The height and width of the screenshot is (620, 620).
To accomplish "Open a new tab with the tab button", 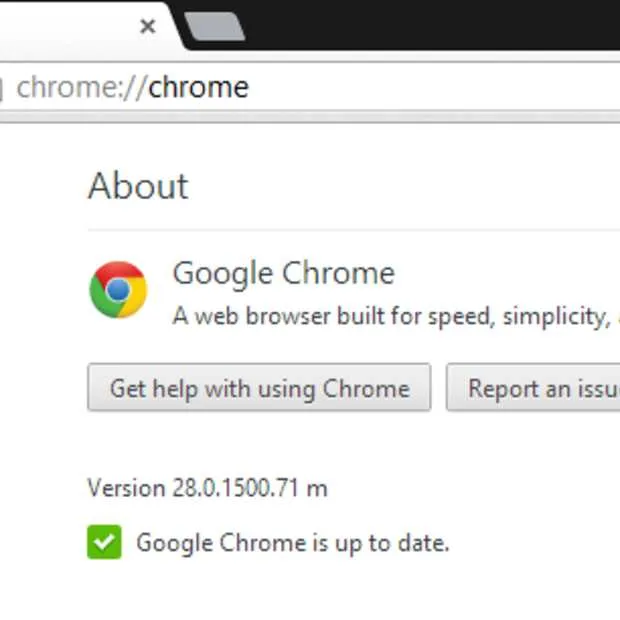I will (215, 26).
